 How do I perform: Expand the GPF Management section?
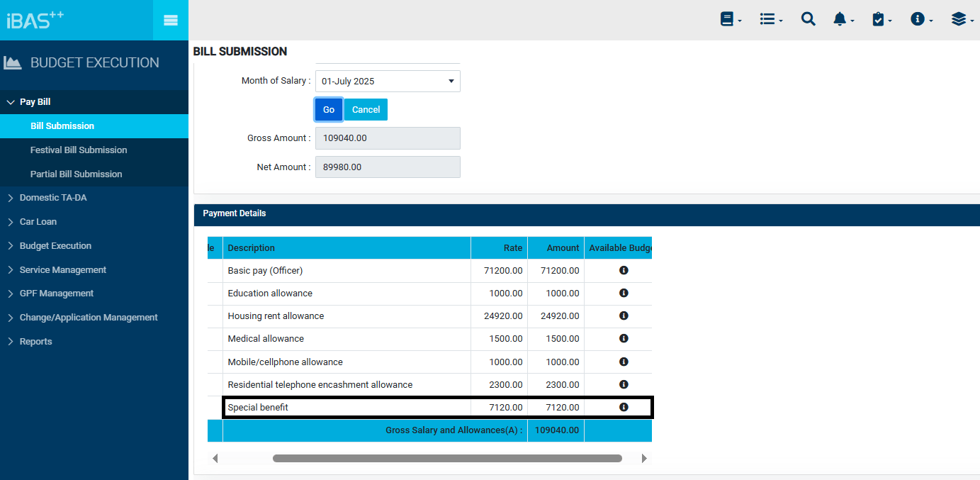(x=57, y=294)
